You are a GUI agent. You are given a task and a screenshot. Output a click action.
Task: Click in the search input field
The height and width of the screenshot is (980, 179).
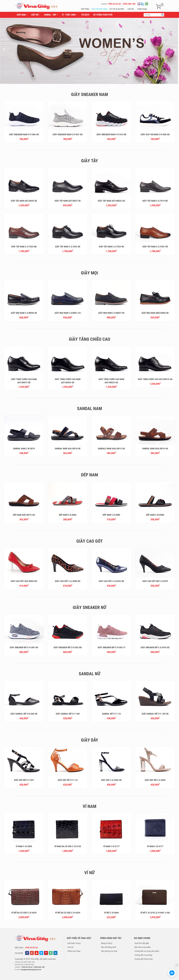point(152,15)
